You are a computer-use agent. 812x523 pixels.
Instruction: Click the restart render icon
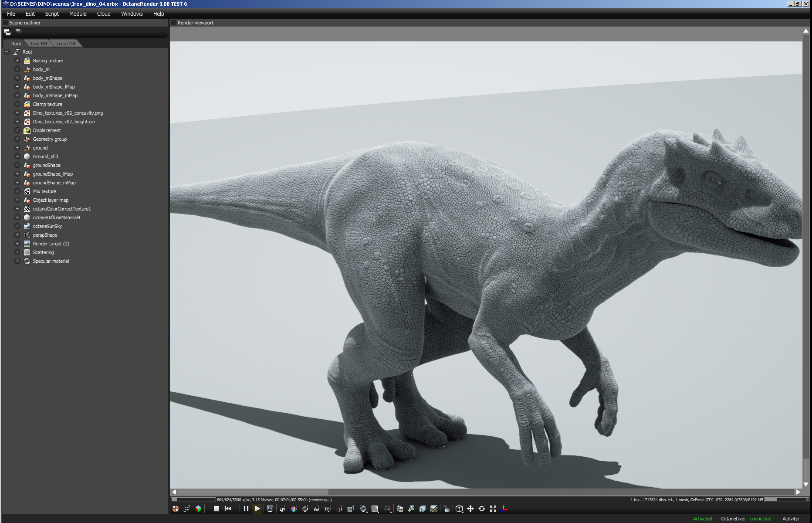tap(228, 509)
